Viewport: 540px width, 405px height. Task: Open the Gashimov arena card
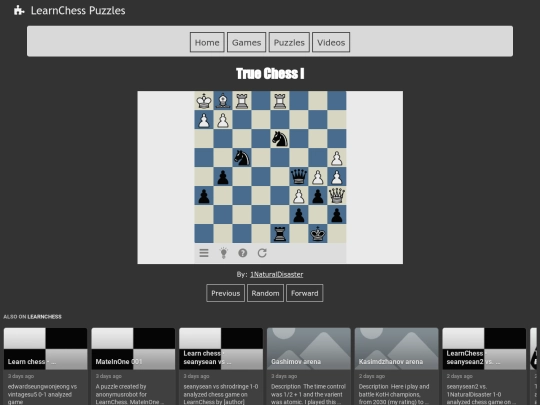[x=309, y=366]
